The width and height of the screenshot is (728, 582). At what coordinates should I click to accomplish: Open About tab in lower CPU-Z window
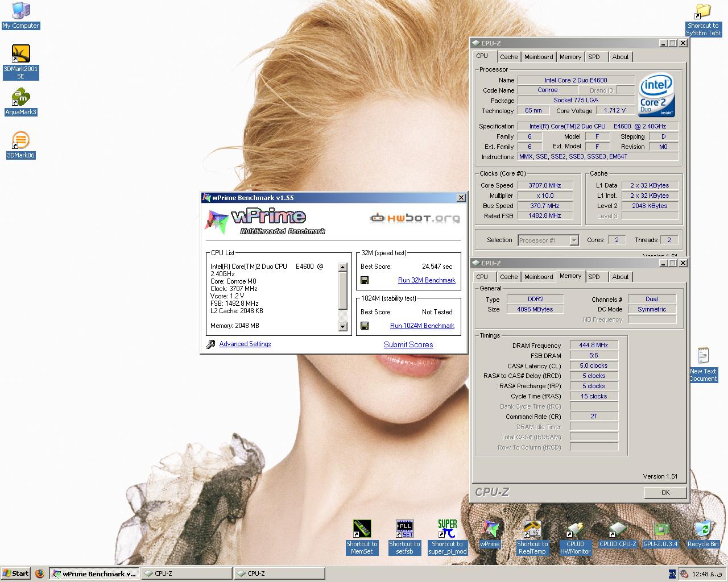[x=621, y=277]
